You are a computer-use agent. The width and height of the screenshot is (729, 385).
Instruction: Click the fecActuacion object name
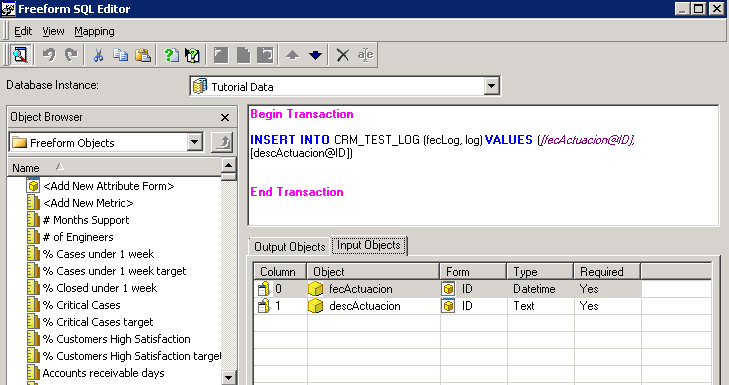pos(361,289)
